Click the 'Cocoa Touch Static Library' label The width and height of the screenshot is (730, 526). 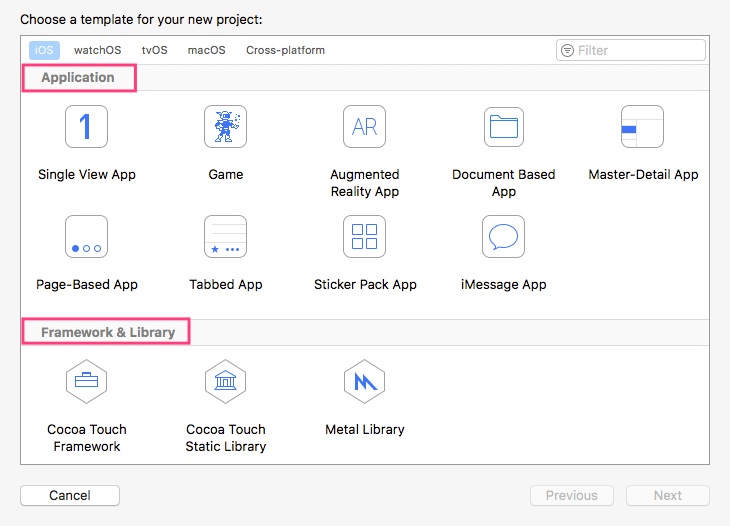[226, 438]
